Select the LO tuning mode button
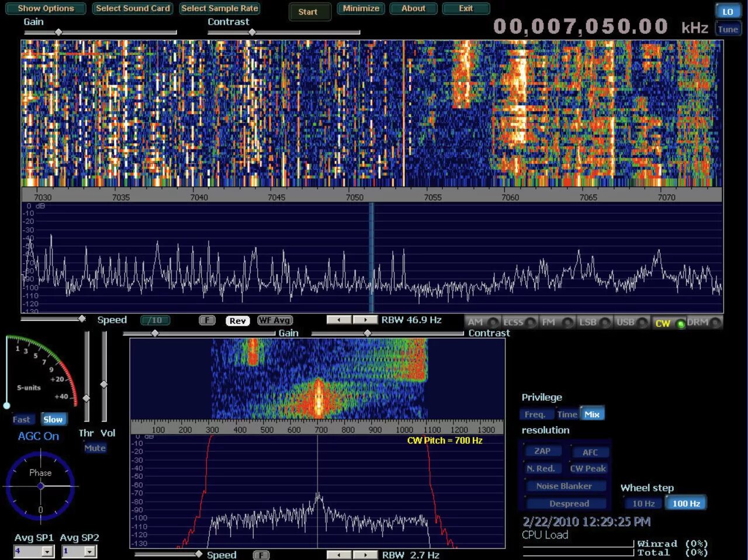Viewport: 748px width, 560px height. (x=728, y=11)
